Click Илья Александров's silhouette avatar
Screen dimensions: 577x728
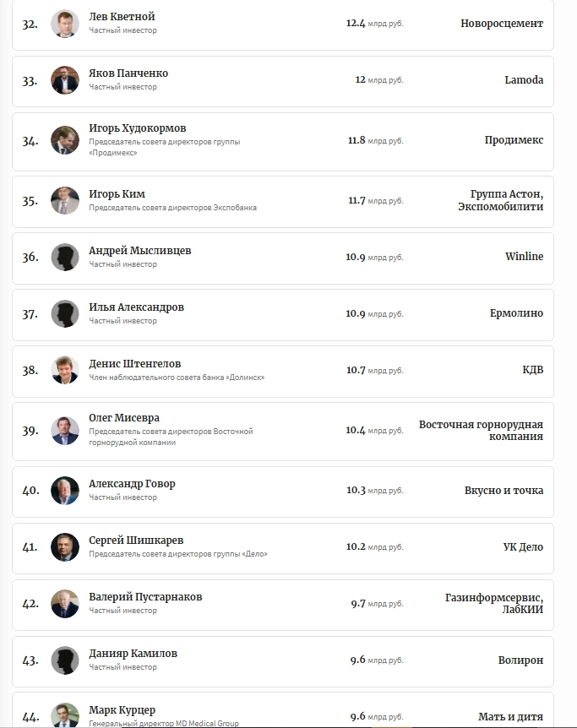[x=65, y=313]
